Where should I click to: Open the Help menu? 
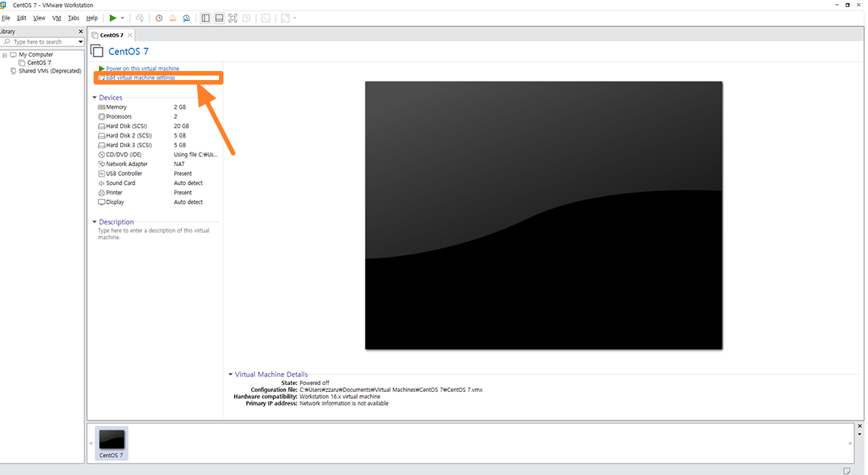pyautogui.click(x=92, y=18)
